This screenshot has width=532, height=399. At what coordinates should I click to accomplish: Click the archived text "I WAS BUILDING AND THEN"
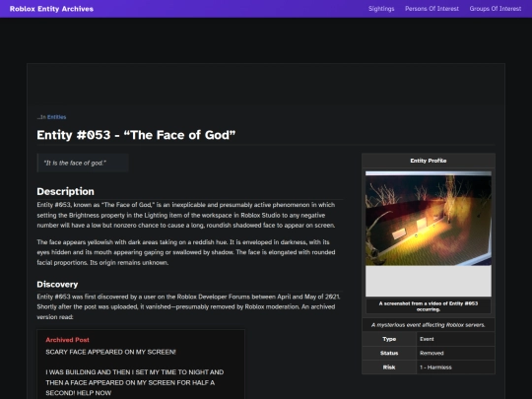[x=135, y=382]
